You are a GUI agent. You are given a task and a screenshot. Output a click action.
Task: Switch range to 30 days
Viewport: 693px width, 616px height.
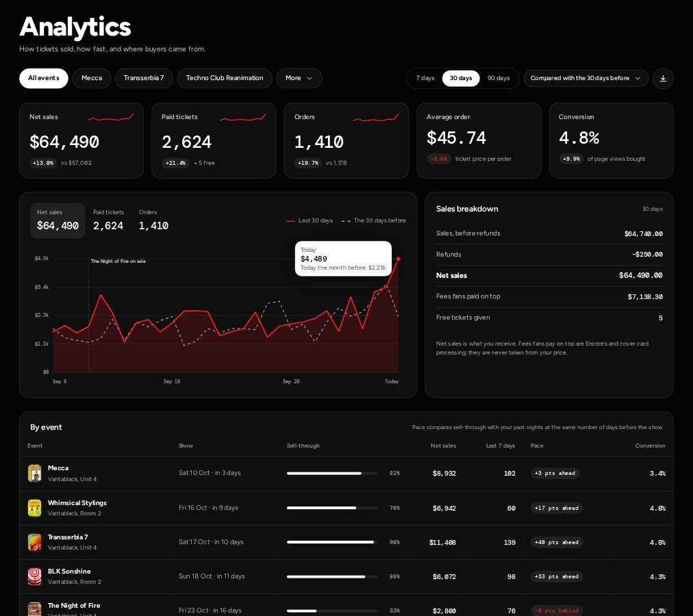(461, 78)
